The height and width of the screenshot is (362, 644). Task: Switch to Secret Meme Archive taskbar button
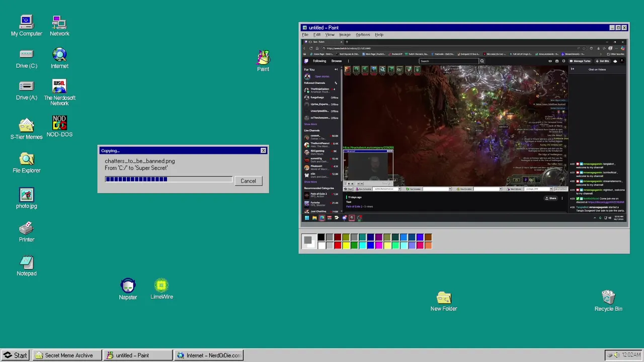[67, 355]
